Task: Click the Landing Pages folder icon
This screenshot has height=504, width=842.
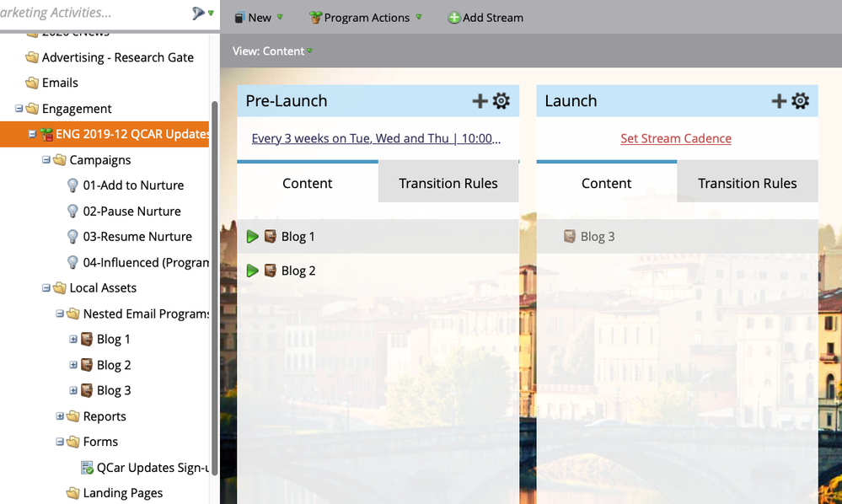Action: [x=73, y=493]
